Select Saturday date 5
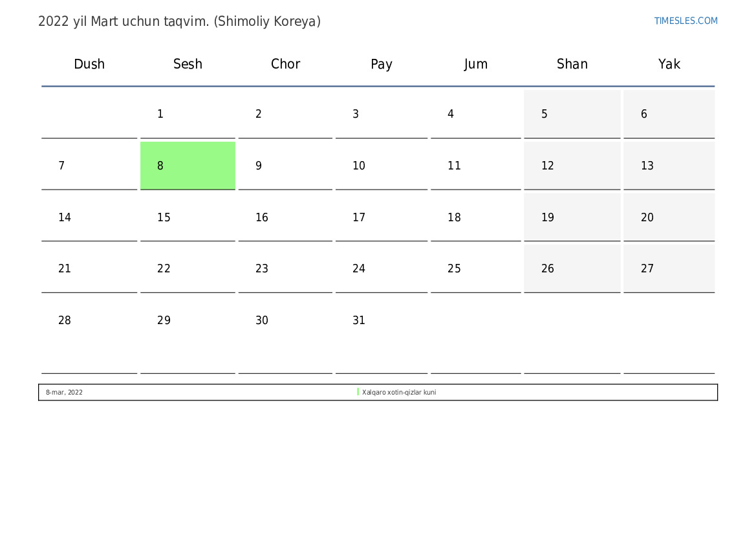 [572, 114]
